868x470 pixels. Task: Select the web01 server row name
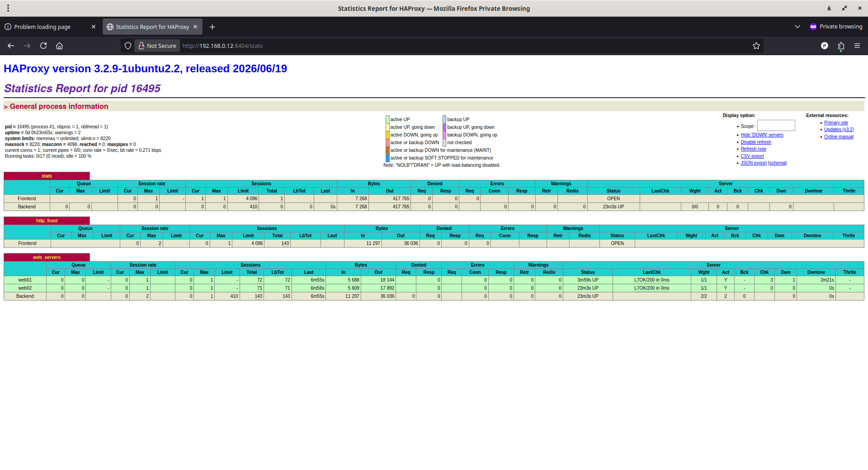(x=25, y=280)
